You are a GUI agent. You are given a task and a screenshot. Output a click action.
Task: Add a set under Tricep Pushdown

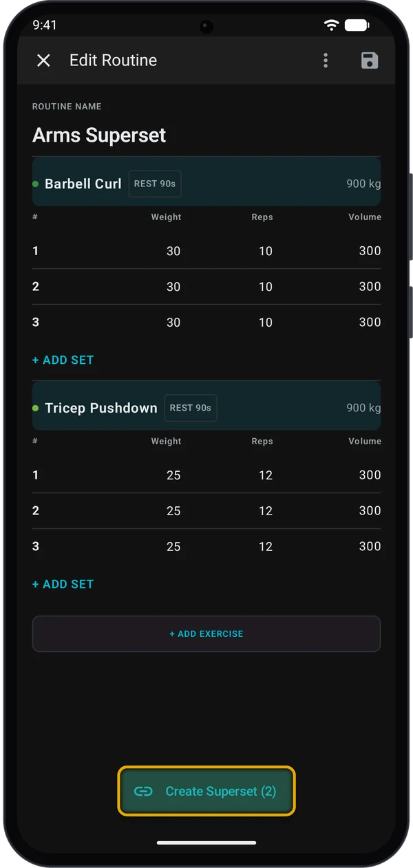63,584
